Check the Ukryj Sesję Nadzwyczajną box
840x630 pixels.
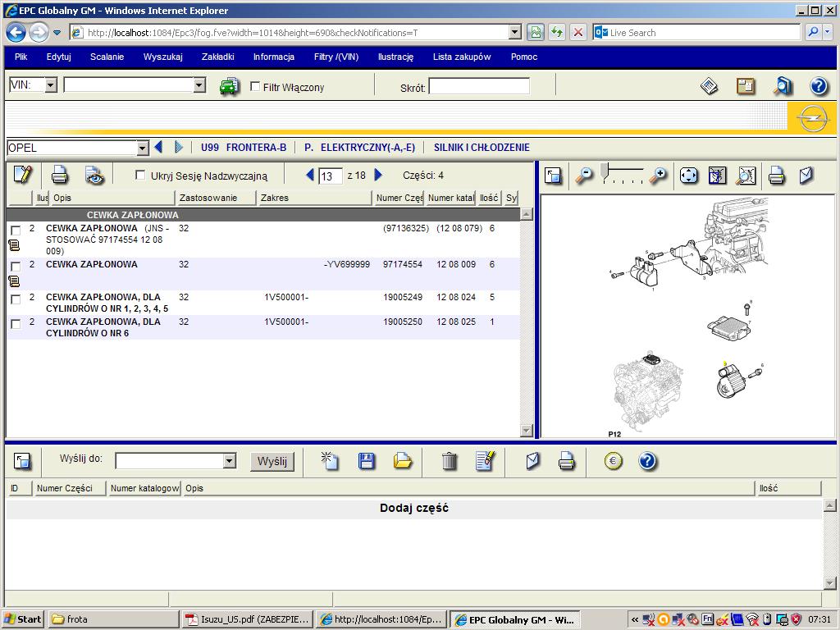(140, 175)
